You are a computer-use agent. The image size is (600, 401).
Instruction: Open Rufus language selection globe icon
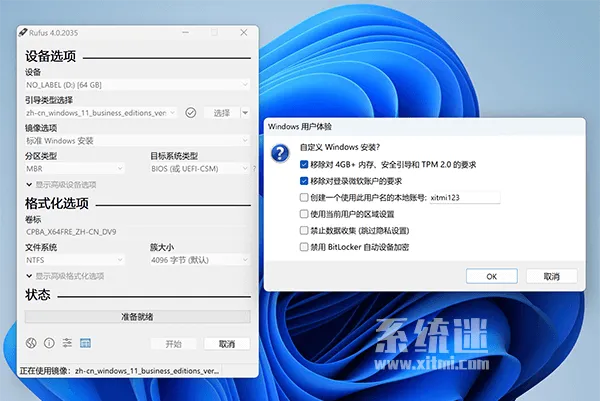tap(31, 343)
